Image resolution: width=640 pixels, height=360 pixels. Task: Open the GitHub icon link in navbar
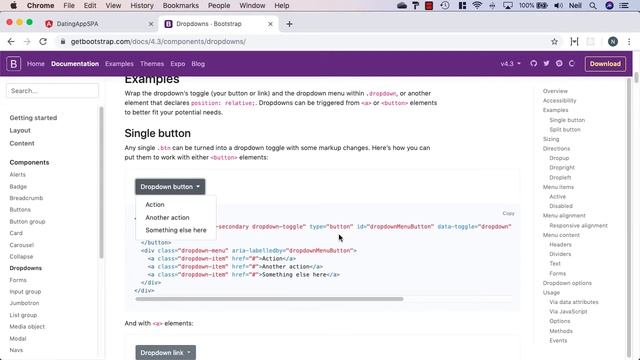pyautogui.click(x=533, y=64)
